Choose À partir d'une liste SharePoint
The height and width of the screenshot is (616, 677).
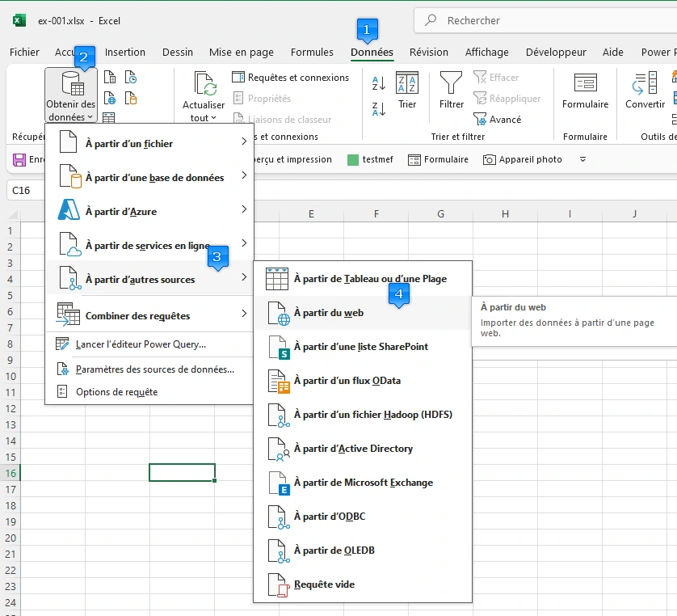(x=360, y=347)
